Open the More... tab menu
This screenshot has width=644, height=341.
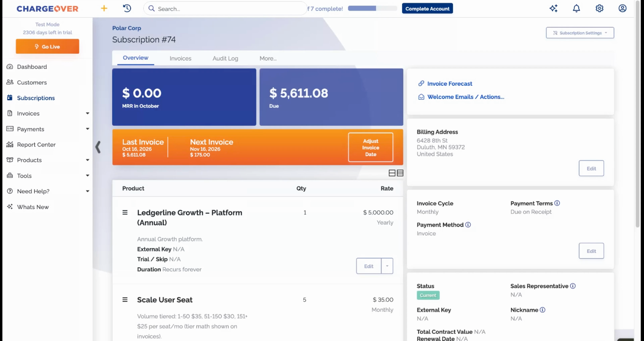pos(268,58)
